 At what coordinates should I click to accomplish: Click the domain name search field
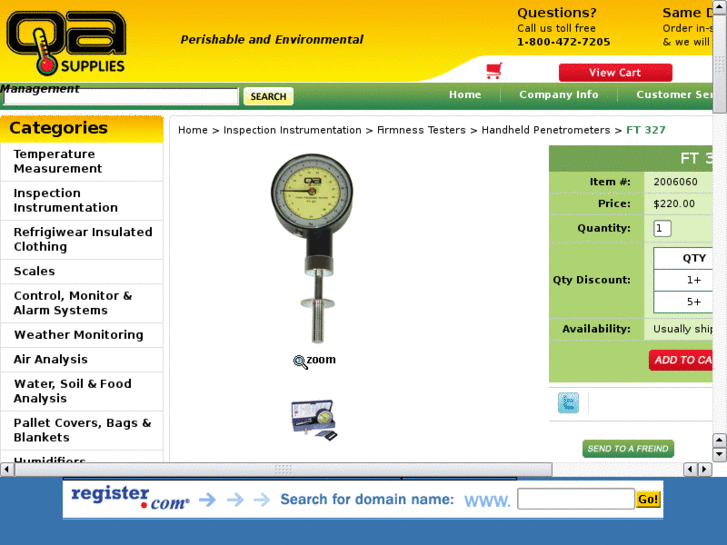(x=576, y=499)
